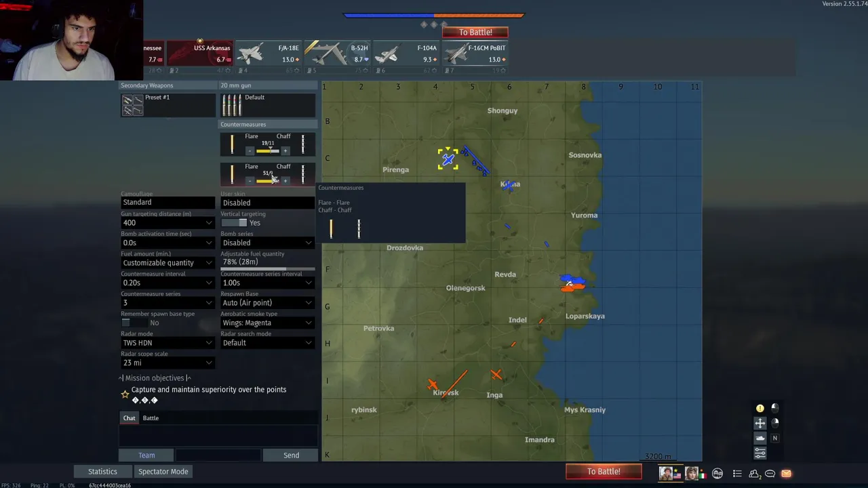
Task: Decrease flares in the first countermeasure pod
Action: pos(250,150)
